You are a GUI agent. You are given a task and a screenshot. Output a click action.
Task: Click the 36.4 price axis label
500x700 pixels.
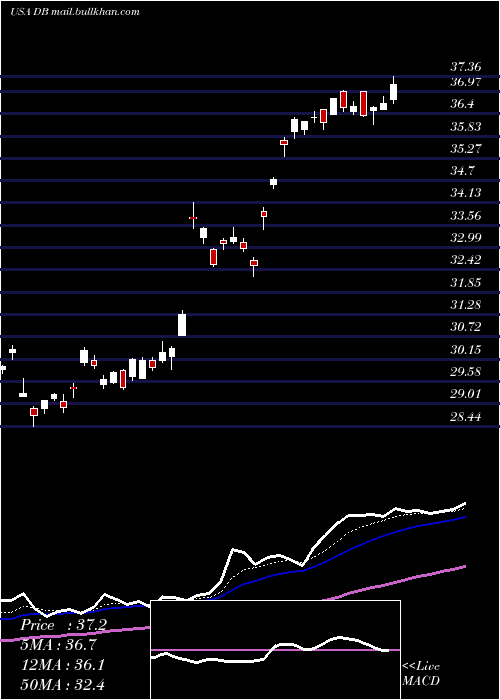[x=462, y=104]
